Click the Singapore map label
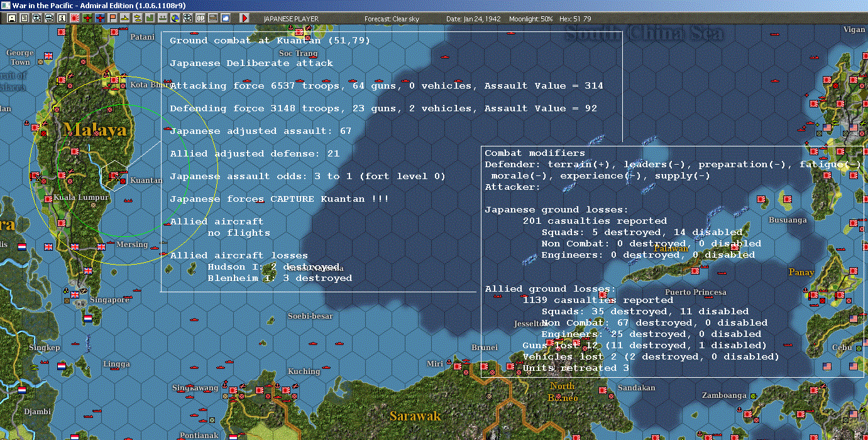Screen dimensions: 868x440 coord(109,300)
